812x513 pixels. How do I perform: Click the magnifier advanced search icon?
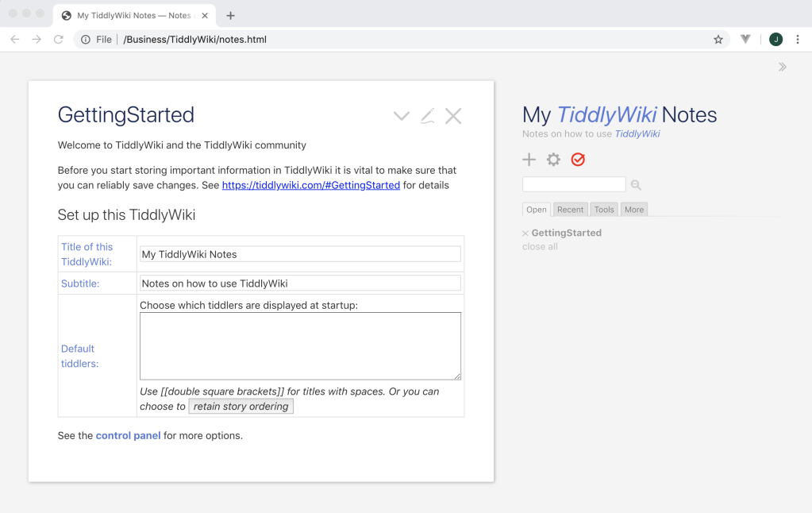click(636, 185)
